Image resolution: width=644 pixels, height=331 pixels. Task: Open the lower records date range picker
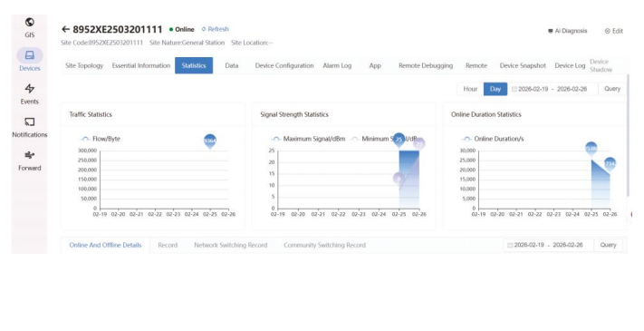point(549,245)
